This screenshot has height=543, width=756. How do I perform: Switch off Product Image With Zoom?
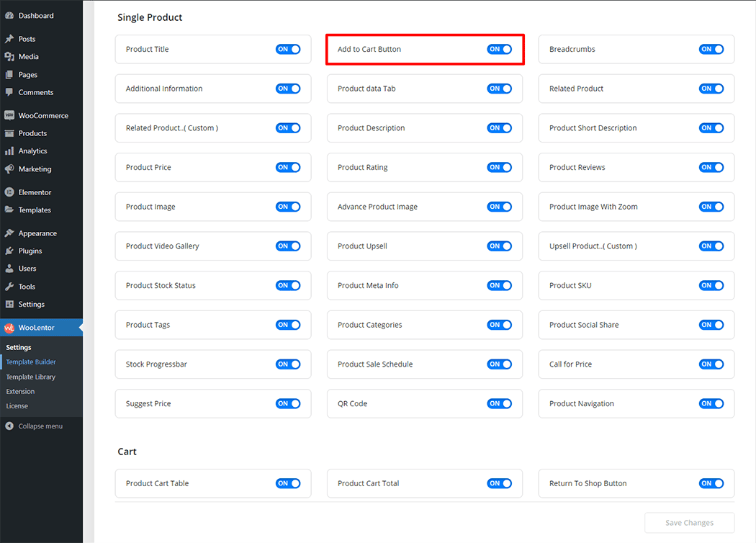coord(711,207)
